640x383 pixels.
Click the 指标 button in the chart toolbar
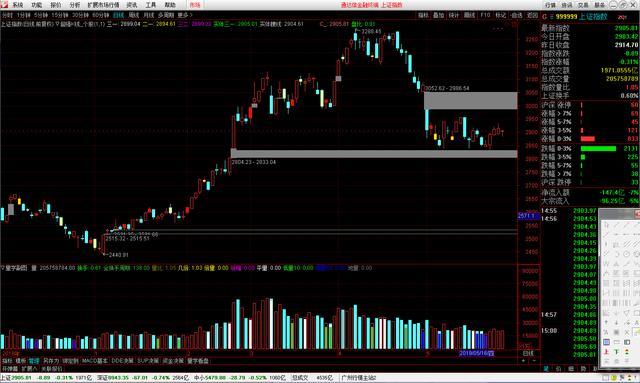423,15
